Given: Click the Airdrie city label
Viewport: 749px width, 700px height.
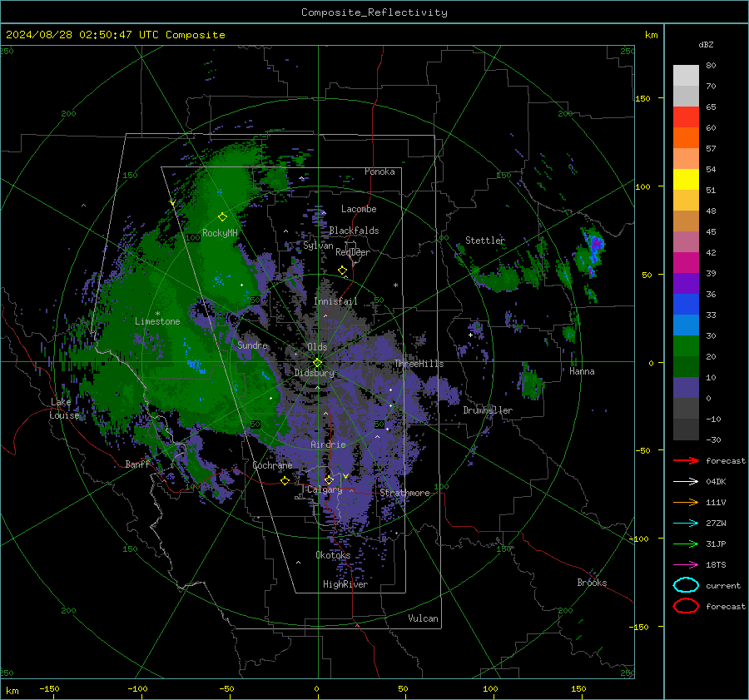Looking at the screenshot, I should 328,444.
